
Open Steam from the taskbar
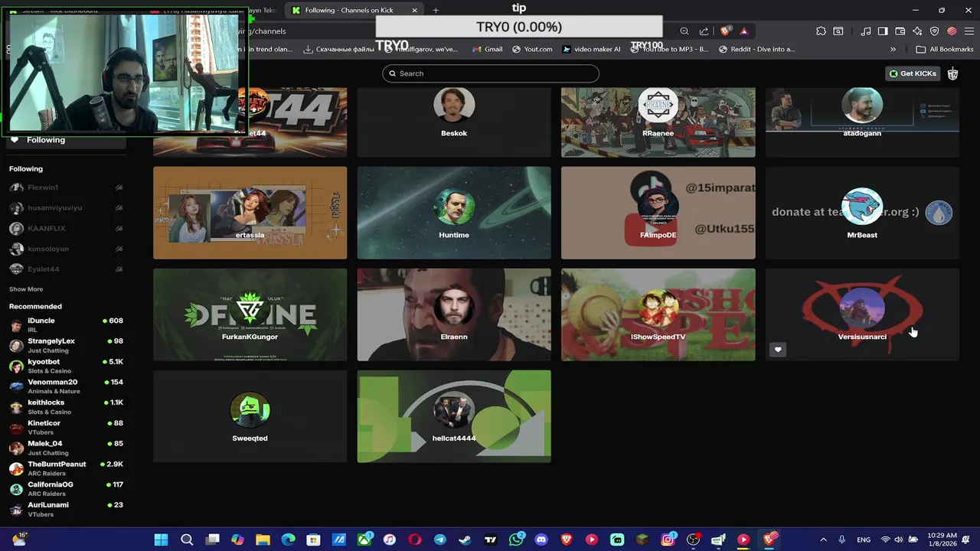pyautogui.click(x=465, y=540)
